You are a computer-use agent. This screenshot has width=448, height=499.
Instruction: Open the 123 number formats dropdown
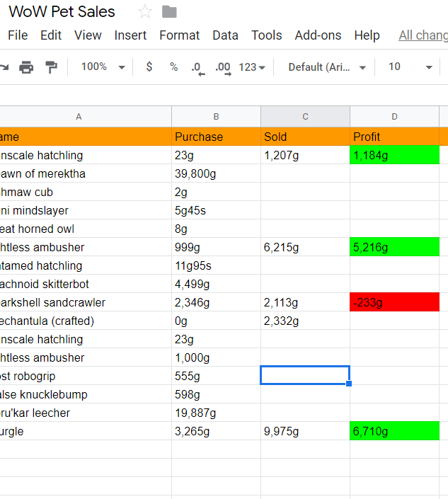pyautogui.click(x=252, y=67)
